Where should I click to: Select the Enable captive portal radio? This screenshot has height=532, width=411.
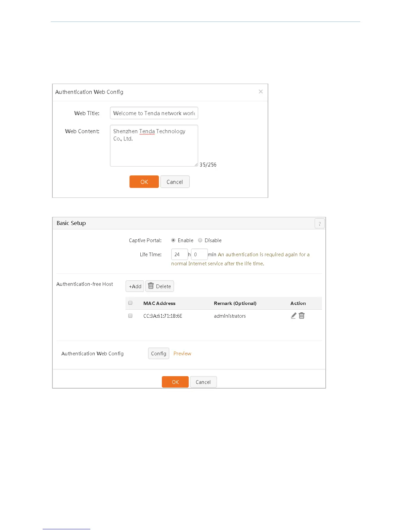click(173, 240)
